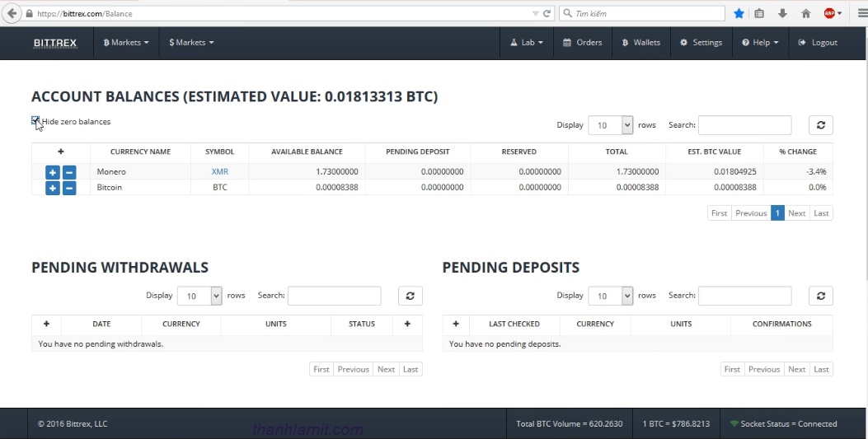Sort by CURRENCY NAME column header

tap(140, 152)
